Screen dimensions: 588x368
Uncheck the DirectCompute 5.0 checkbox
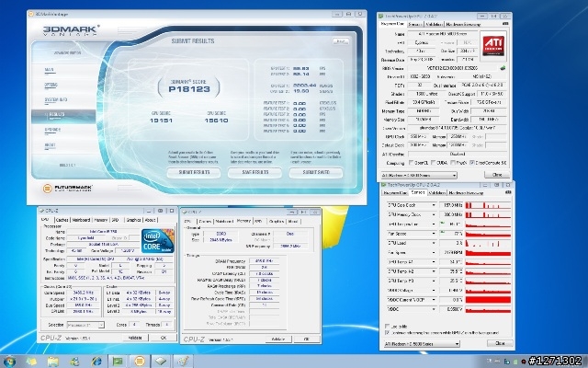472,163
